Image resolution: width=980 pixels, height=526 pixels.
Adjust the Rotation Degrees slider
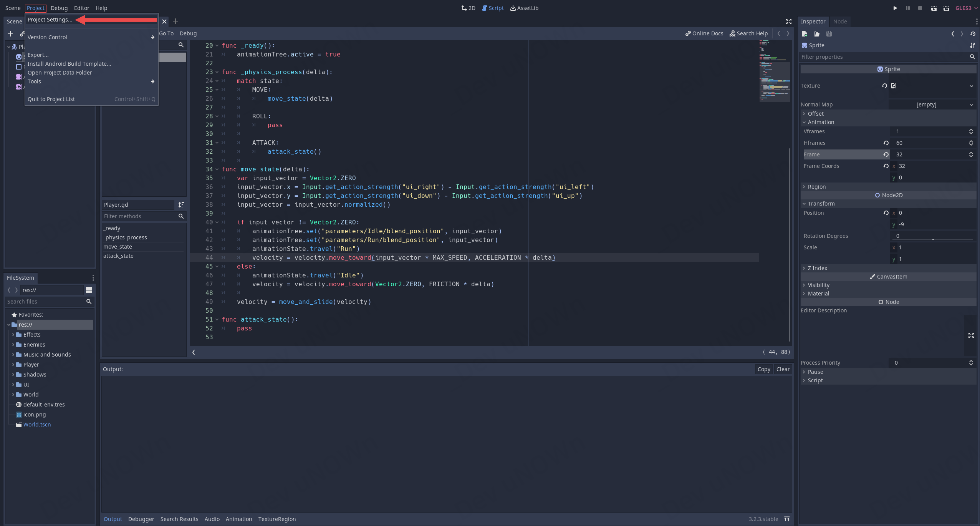tap(932, 239)
